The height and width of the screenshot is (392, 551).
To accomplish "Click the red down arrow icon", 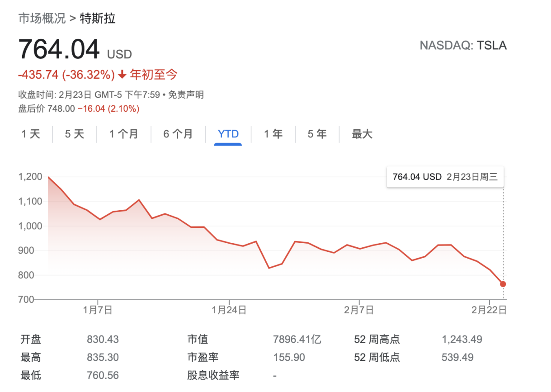I will pos(122,75).
